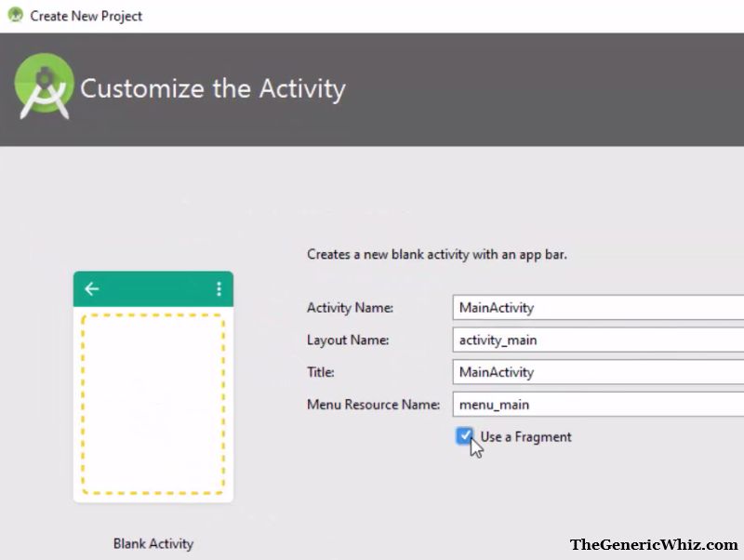The width and height of the screenshot is (744, 560).
Task: Click into the Layout Name field
Action: click(598, 340)
